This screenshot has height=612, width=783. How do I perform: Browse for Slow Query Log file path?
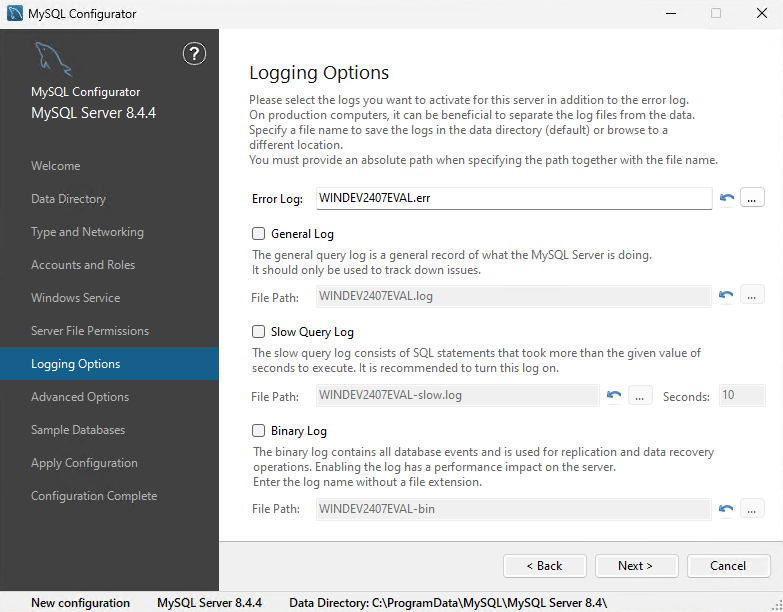coord(640,395)
